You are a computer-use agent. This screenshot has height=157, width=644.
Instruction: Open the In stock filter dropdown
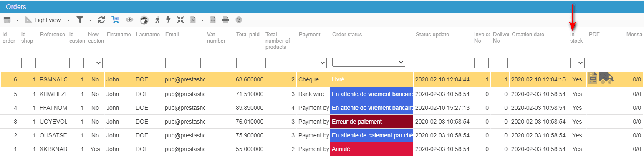577,63
